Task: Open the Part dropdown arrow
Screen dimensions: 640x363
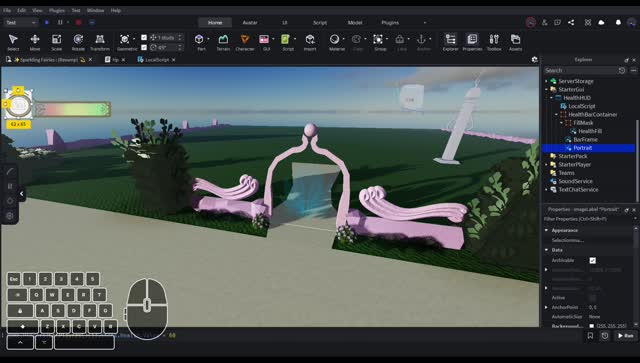Action: click(x=209, y=39)
